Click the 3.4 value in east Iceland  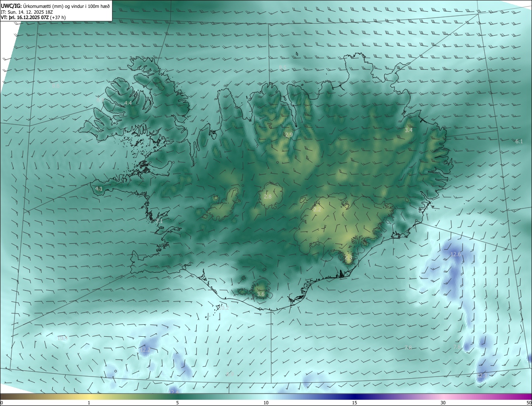[x=409, y=130]
